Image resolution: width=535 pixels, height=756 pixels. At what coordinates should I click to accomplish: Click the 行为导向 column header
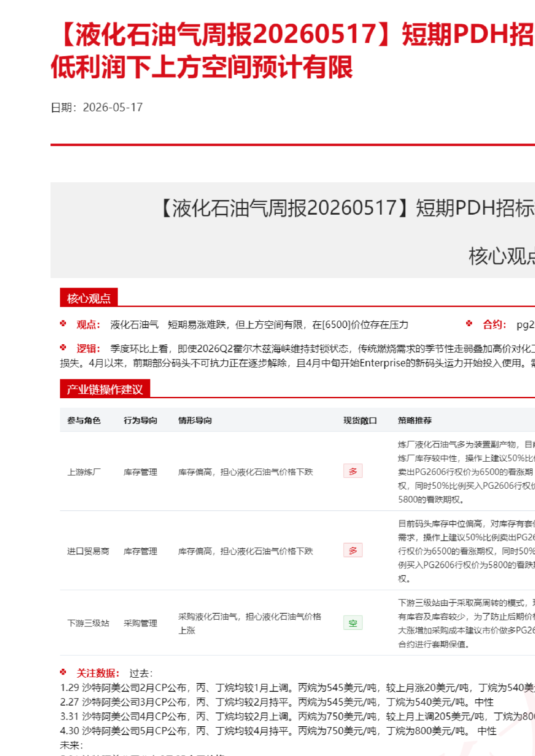click(x=141, y=420)
